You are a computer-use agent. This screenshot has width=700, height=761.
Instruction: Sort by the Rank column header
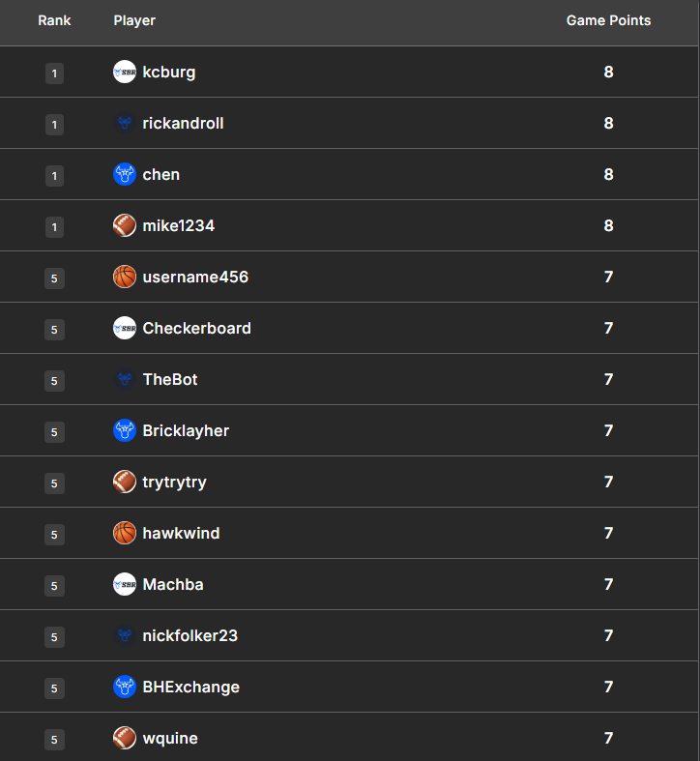point(54,20)
